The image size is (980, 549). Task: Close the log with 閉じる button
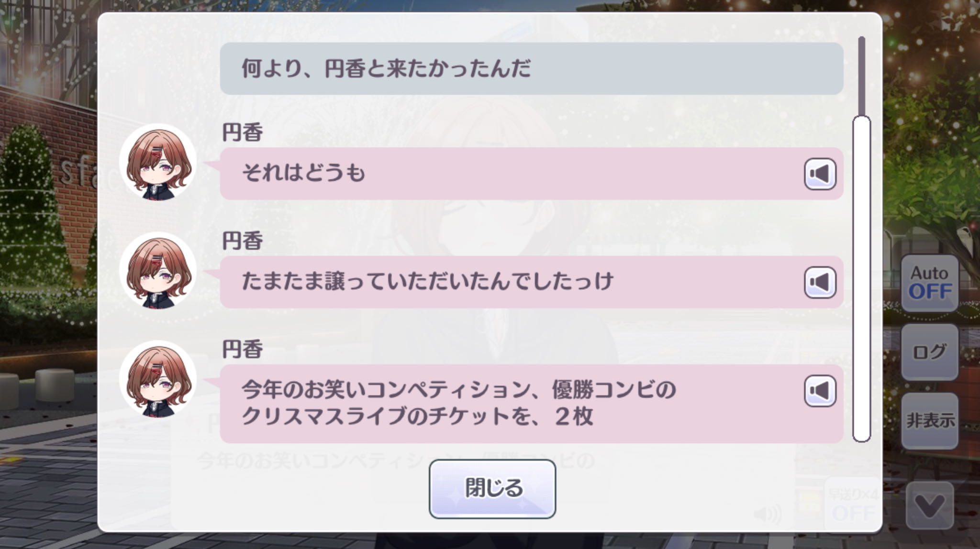coord(492,489)
